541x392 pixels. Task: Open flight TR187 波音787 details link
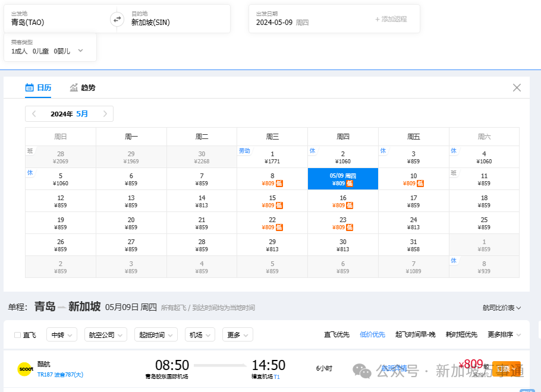60,374
